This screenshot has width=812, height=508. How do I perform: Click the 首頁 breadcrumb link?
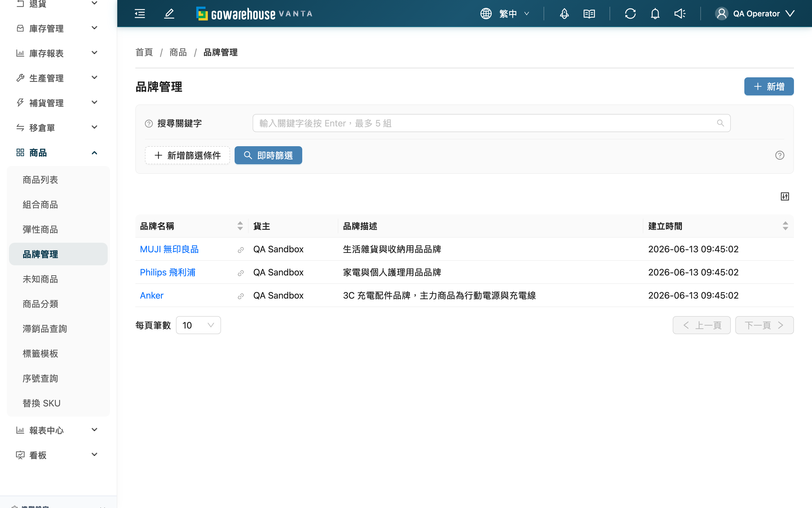[x=144, y=52]
